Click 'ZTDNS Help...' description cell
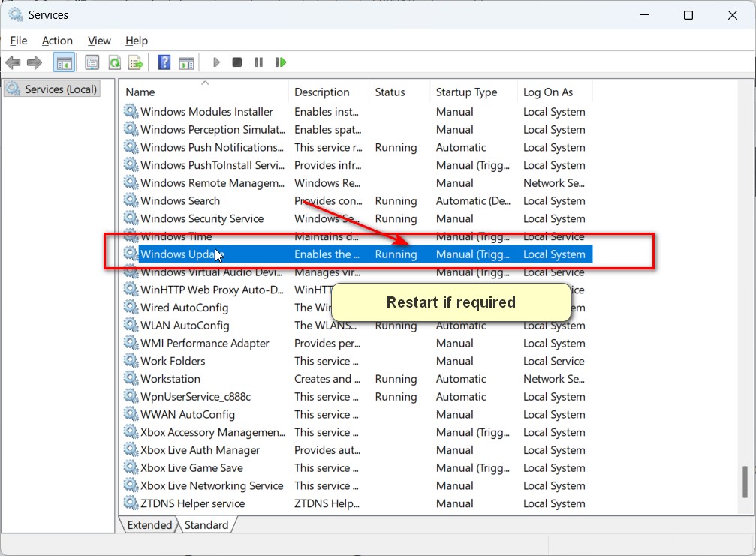756x556 pixels. [327, 504]
